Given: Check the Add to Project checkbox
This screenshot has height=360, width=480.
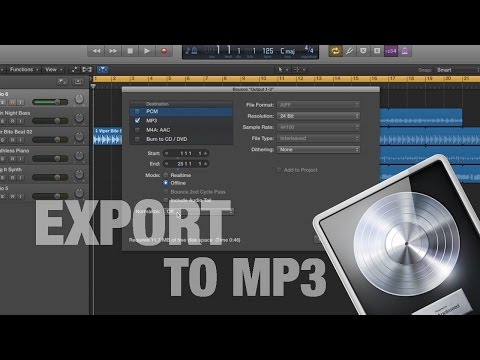Looking at the screenshot, I should pos(279,170).
